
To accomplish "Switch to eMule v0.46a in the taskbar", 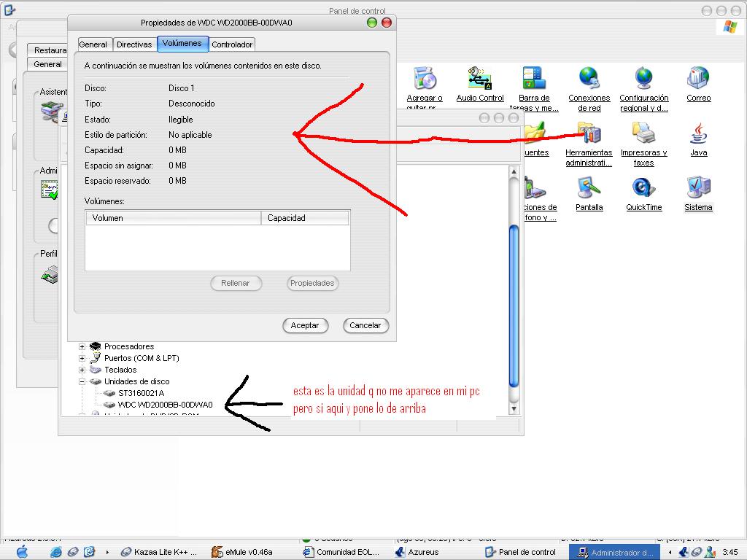I will pos(242,552).
